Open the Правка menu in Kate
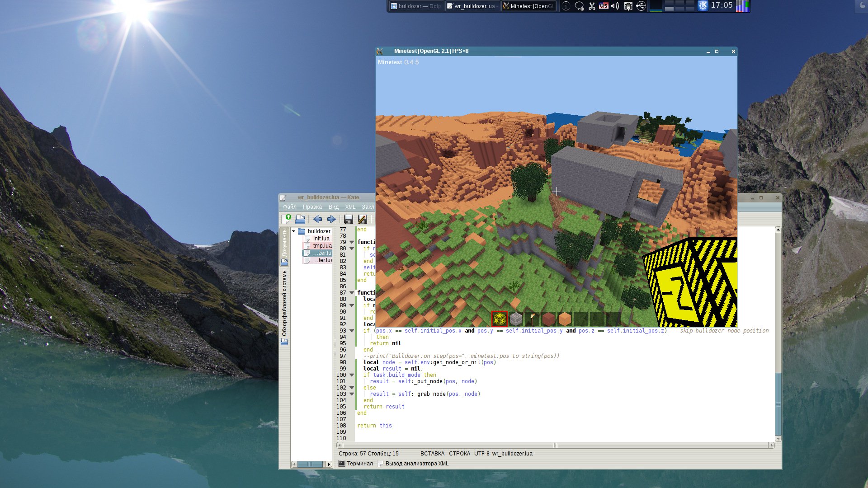The width and height of the screenshot is (868, 488). [x=312, y=207]
